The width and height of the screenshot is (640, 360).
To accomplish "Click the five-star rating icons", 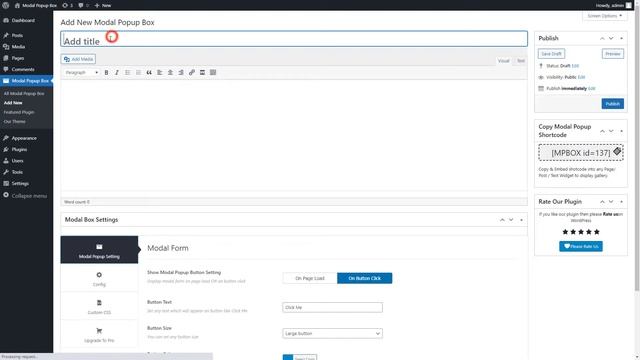I will 581,232.
